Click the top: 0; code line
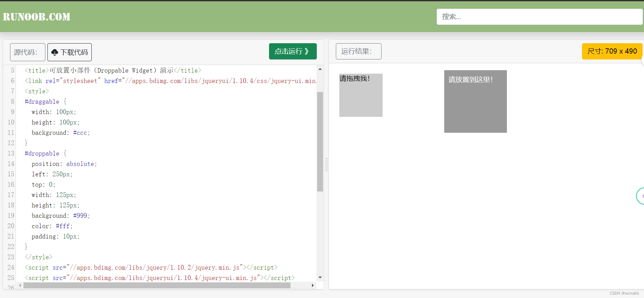644x298 pixels. pos(43,184)
